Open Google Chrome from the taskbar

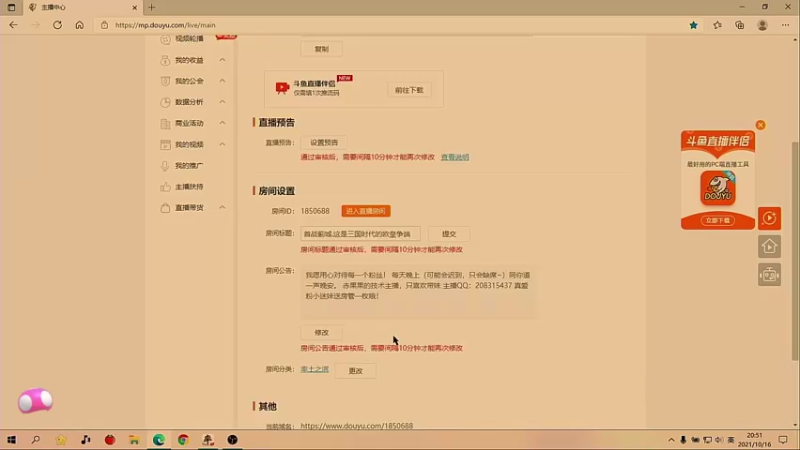click(183, 440)
